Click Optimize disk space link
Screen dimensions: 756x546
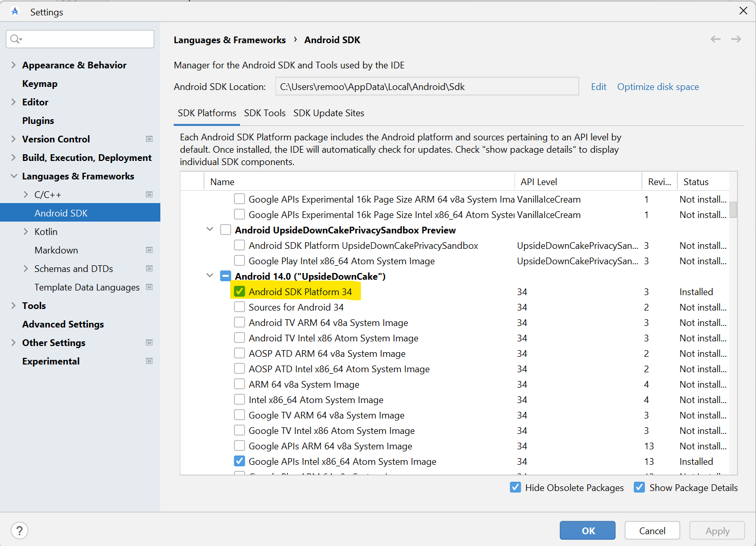tap(658, 87)
